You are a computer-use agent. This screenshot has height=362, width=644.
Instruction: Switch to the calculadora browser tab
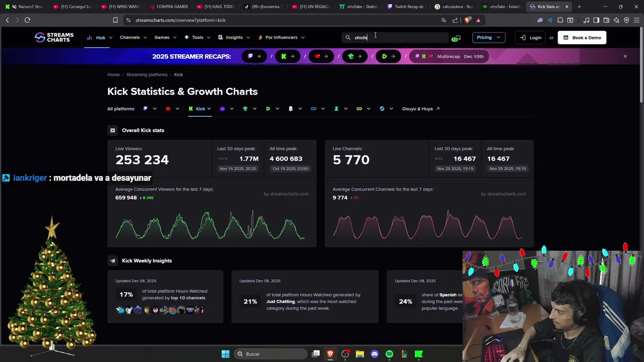click(x=453, y=7)
